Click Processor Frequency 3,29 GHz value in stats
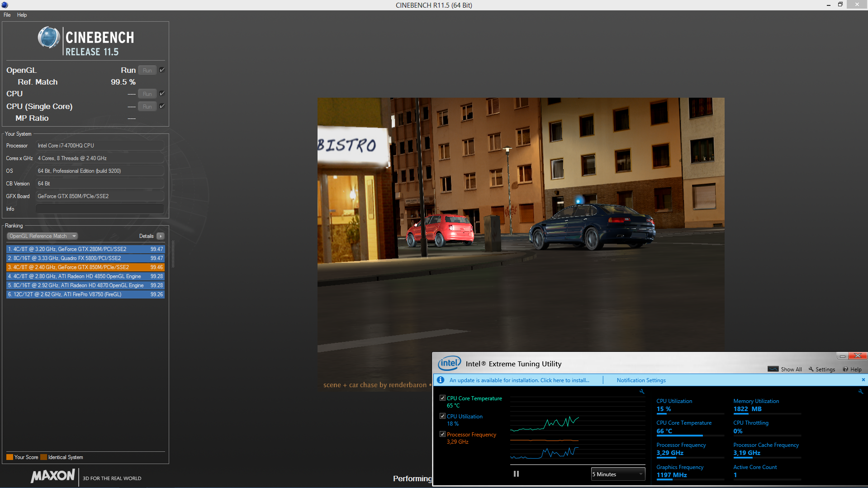The image size is (868, 488). tap(670, 453)
